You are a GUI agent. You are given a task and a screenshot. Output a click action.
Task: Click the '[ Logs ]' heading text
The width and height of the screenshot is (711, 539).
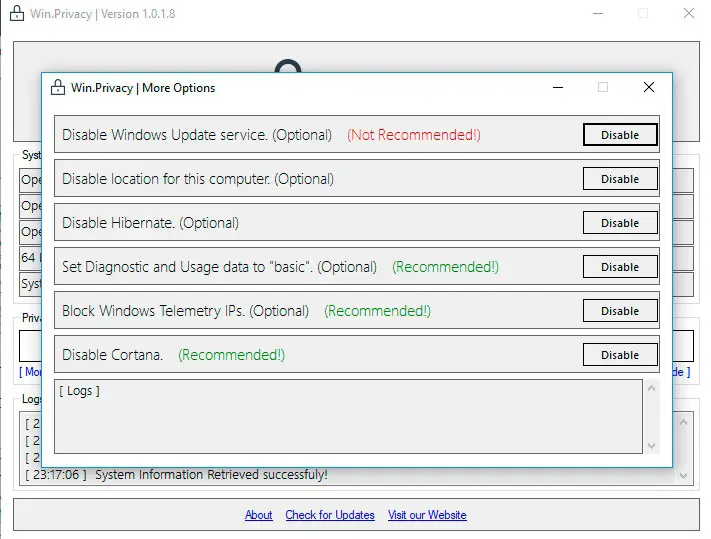tap(79, 390)
